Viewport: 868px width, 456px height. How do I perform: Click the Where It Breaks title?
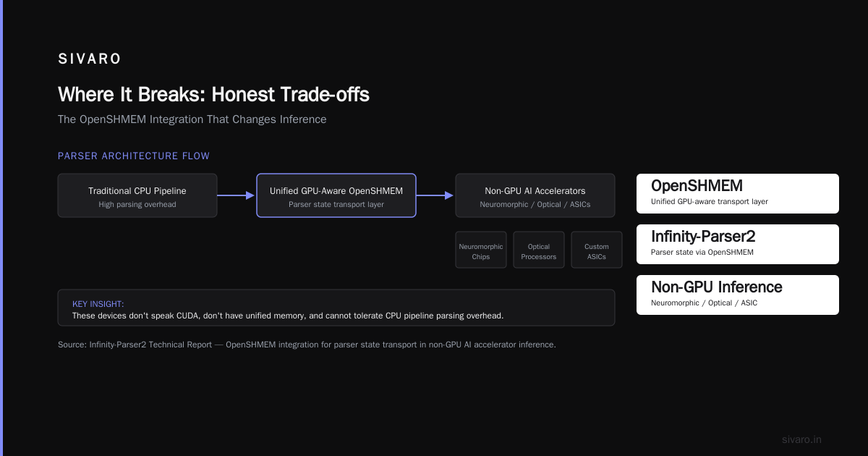[x=214, y=95]
